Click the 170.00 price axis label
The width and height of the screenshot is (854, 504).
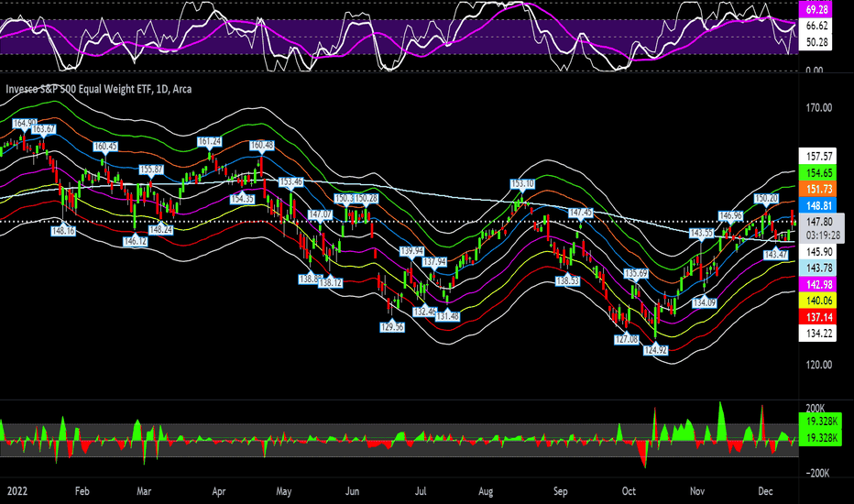[818, 107]
